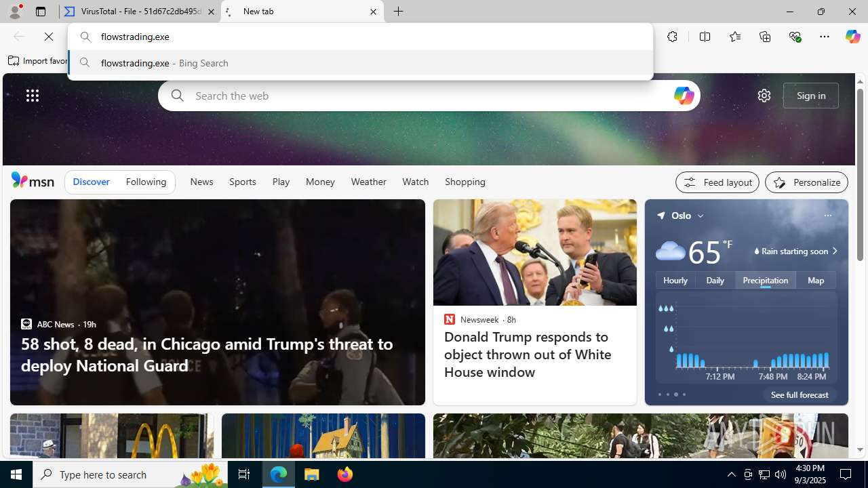Click the location arrow icon beside Oslo

(x=660, y=216)
